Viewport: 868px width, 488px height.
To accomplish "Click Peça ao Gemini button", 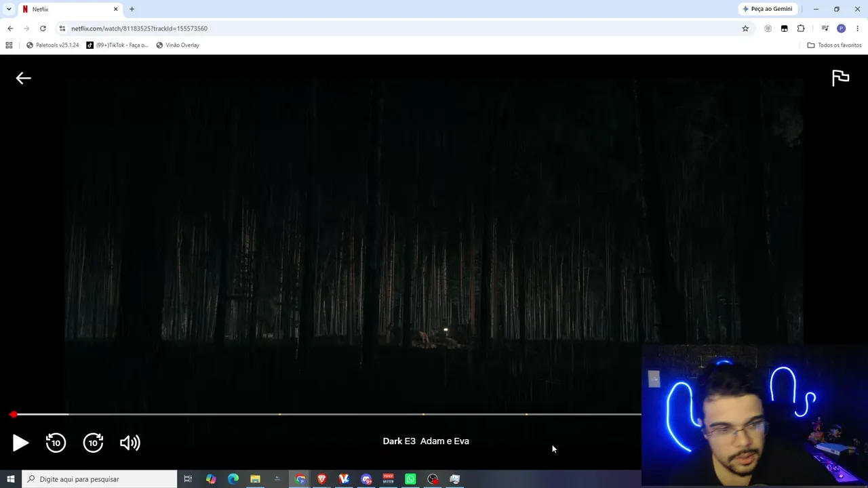I will pos(767,9).
